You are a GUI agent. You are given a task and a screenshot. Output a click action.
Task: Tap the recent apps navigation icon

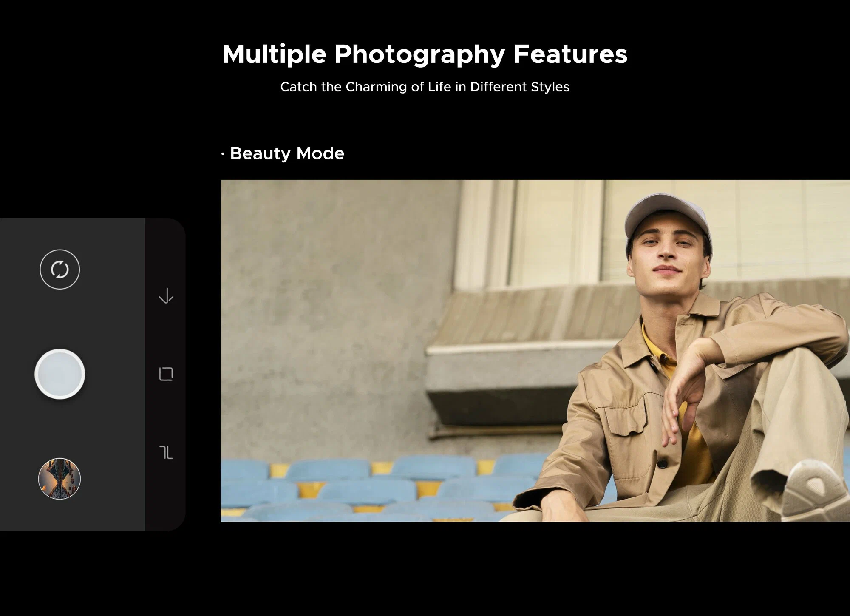pyautogui.click(x=166, y=453)
